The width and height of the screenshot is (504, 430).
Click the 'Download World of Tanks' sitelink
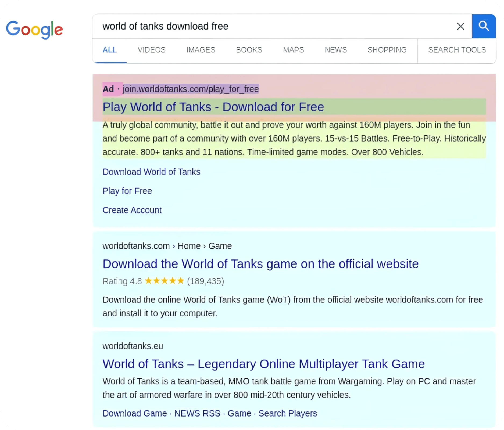click(151, 172)
